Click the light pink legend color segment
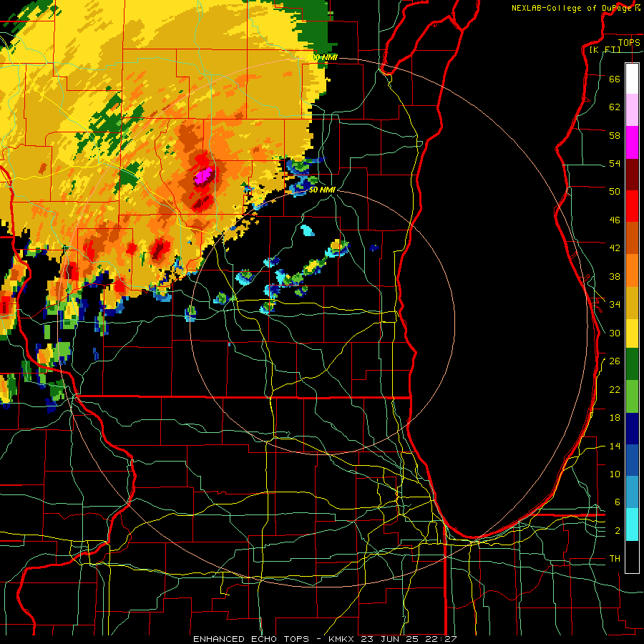The width and height of the screenshot is (644, 644). point(632,110)
